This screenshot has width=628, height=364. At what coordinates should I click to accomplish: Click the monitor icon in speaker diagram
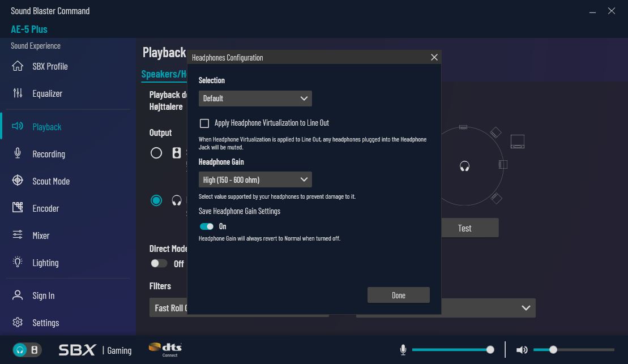[x=518, y=142]
